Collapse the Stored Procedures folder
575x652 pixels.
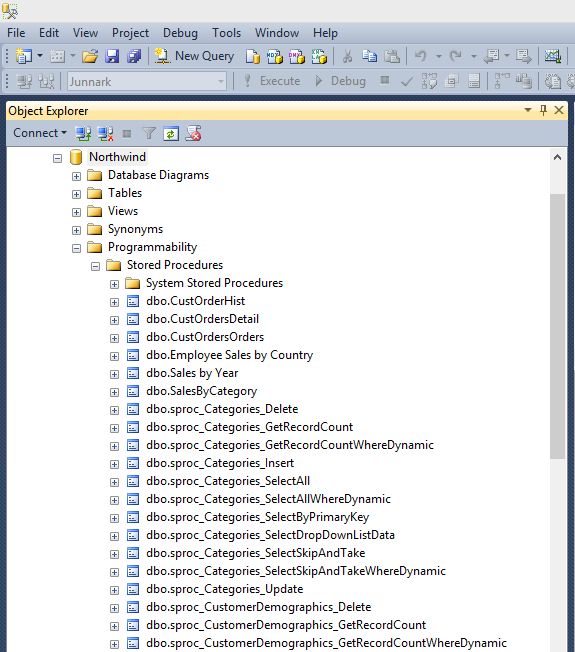coord(95,266)
